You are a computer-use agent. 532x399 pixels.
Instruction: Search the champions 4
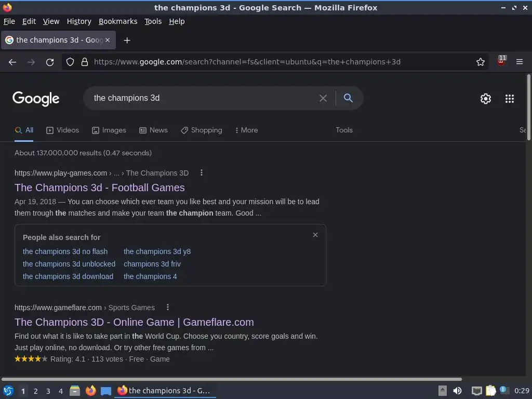pos(150,276)
